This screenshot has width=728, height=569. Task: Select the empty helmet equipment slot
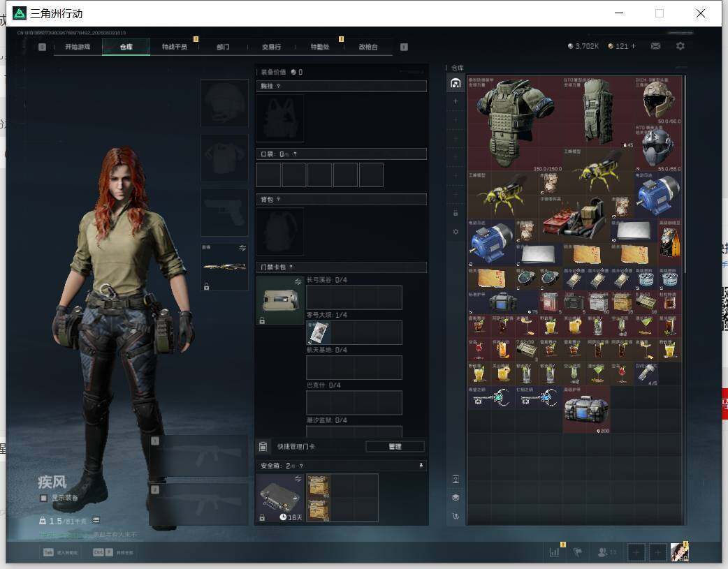pyautogui.click(x=224, y=103)
